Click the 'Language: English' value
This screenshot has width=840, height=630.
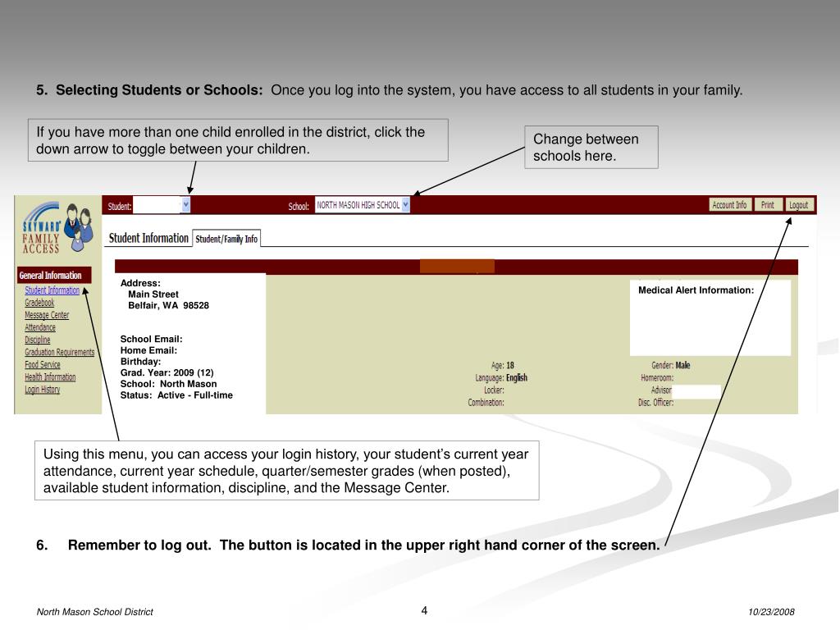pyautogui.click(x=501, y=377)
